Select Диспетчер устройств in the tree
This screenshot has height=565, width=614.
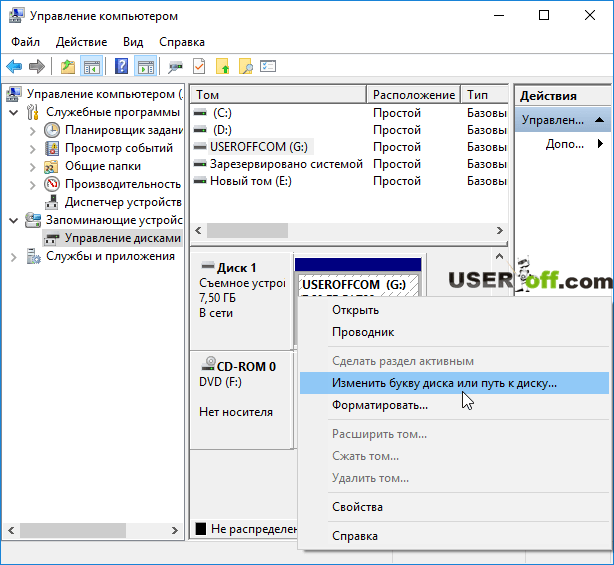(122, 202)
